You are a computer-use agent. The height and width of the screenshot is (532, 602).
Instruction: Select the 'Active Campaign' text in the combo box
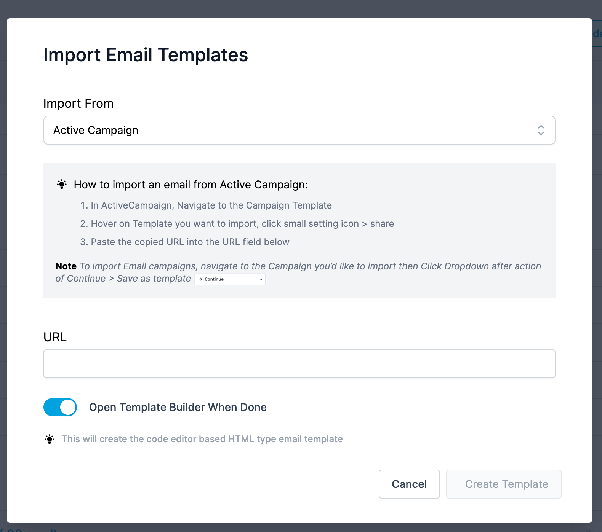pos(96,131)
